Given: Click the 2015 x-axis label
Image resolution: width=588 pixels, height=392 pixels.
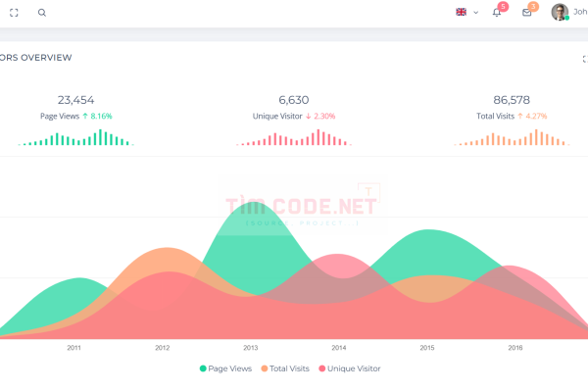Looking at the screenshot, I should (427, 348).
